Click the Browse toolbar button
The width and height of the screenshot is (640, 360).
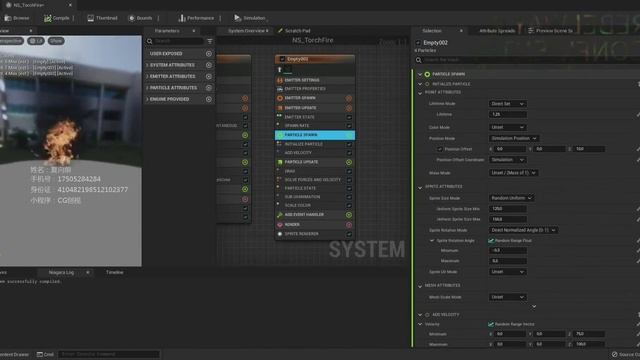[17, 18]
